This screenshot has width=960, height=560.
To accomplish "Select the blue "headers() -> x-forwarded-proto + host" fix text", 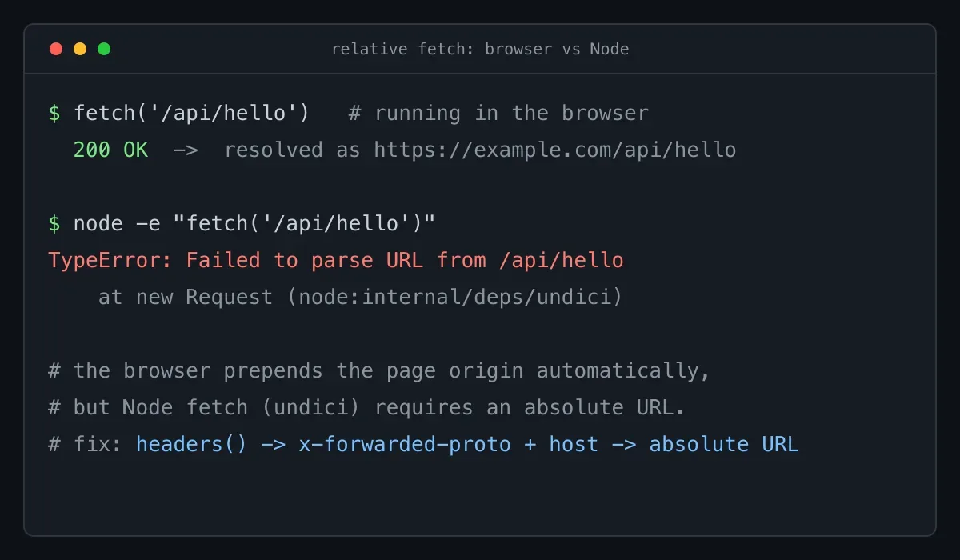I will pos(367,444).
